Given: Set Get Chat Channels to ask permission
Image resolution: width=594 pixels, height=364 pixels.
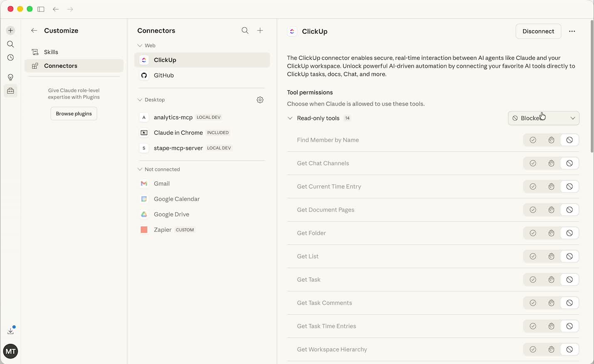Looking at the screenshot, I should (551, 163).
